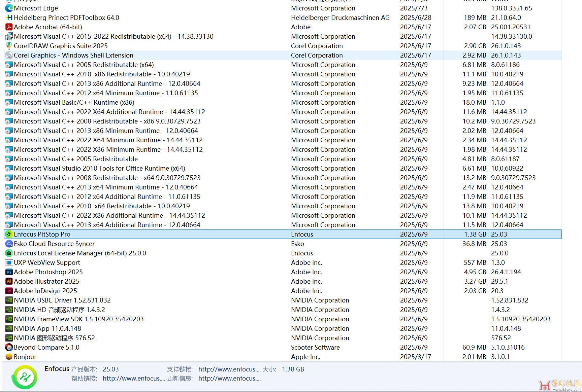Click version 138.0.3351.65 of Microsoft Edge

[511, 8]
